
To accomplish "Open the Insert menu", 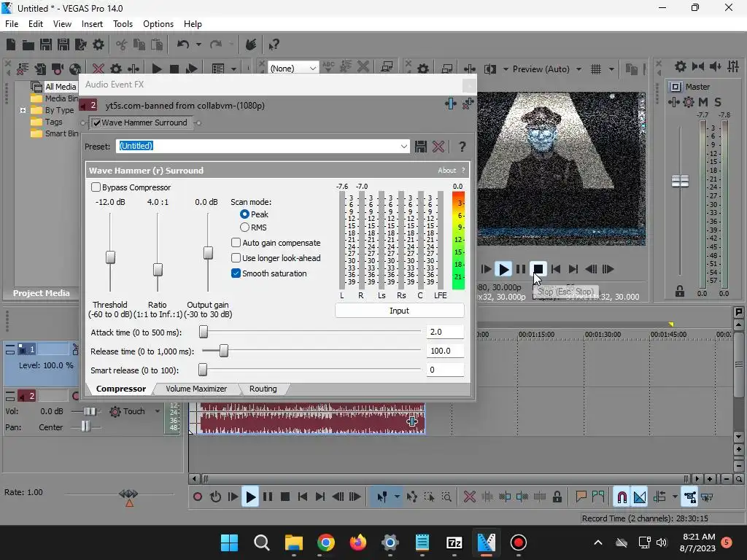I will (92, 24).
